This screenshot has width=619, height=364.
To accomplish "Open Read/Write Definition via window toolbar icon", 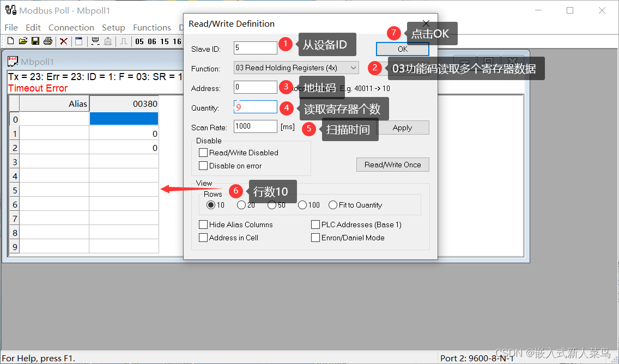I will (x=78, y=41).
